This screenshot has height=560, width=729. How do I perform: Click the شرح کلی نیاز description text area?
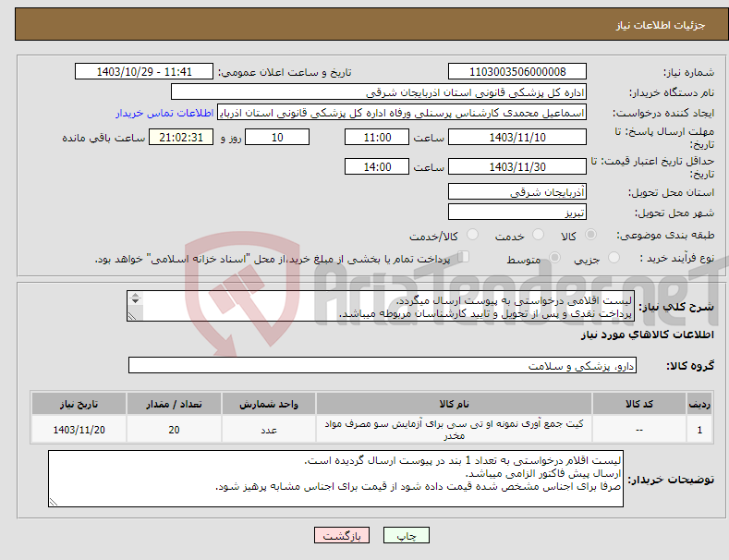tap(381, 306)
